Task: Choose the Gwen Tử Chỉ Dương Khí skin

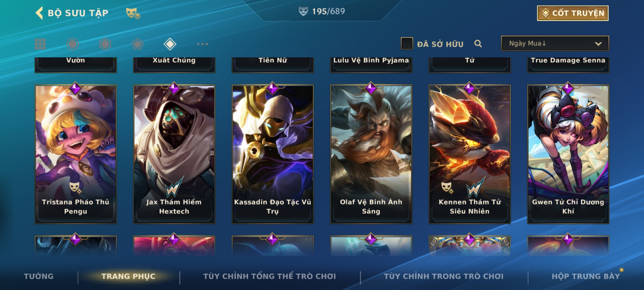Action: (x=568, y=154)
